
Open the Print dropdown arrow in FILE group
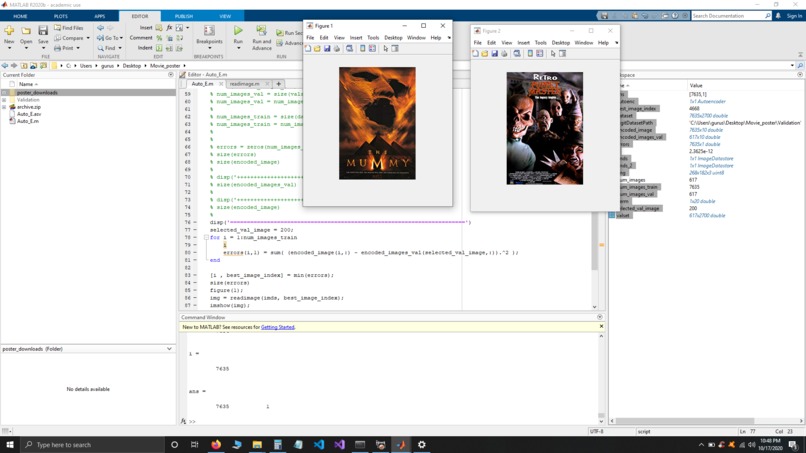tap(78, 48)
